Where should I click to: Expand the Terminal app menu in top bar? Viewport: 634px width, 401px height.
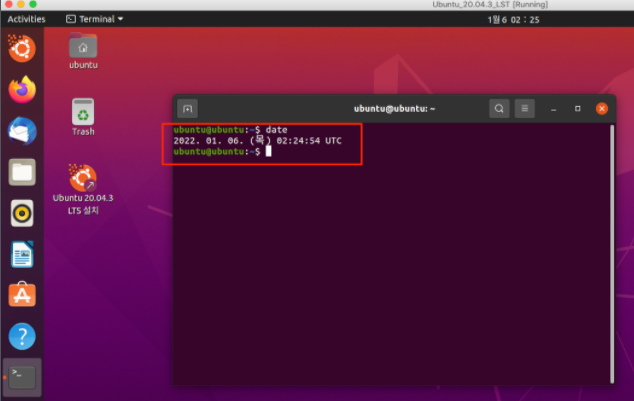click(95, 19)
